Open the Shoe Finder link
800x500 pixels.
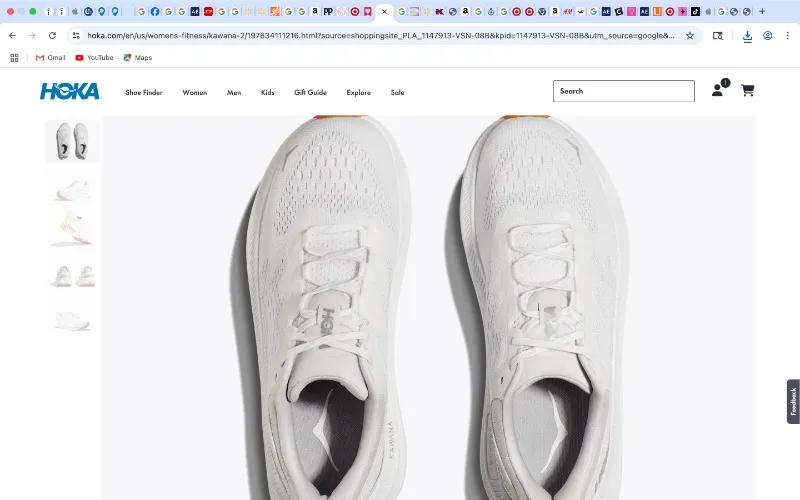144,92
